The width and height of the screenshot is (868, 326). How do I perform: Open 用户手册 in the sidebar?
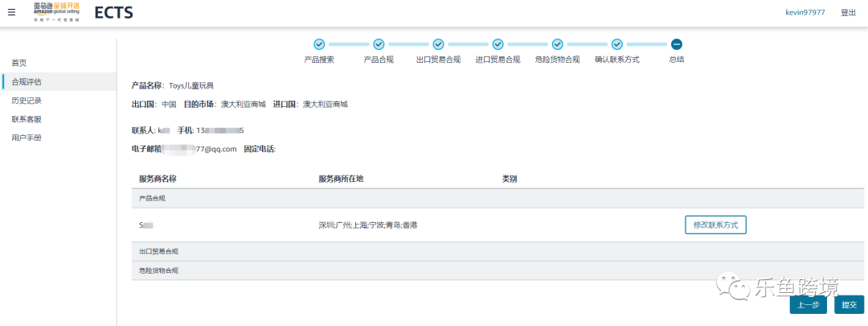tap(27, 138)
